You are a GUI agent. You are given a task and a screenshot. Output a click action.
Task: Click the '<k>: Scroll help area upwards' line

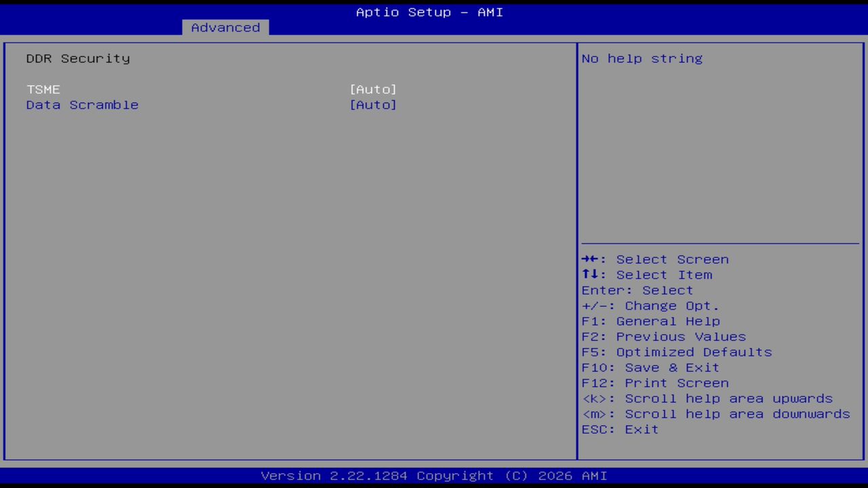[707, 399]
